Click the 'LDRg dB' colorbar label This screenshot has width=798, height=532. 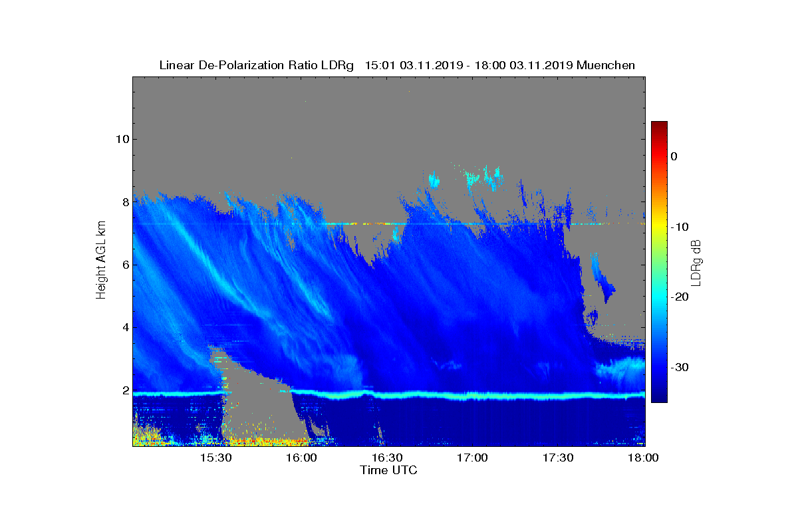(x=696, y=262)
